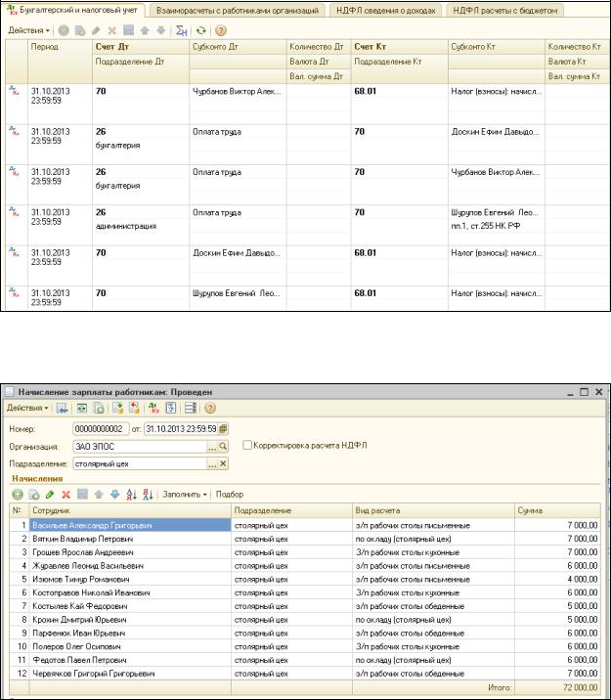Viewport: 611px width, 700px height.
Task: Click the grayed pencil edit icon in the top toolbar
Action: pyautogui.click(x=96, y=30)
